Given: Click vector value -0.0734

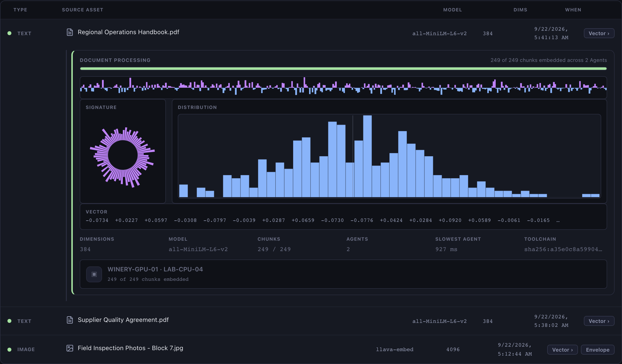Looking at the screenshot, I should pos(97,220).
